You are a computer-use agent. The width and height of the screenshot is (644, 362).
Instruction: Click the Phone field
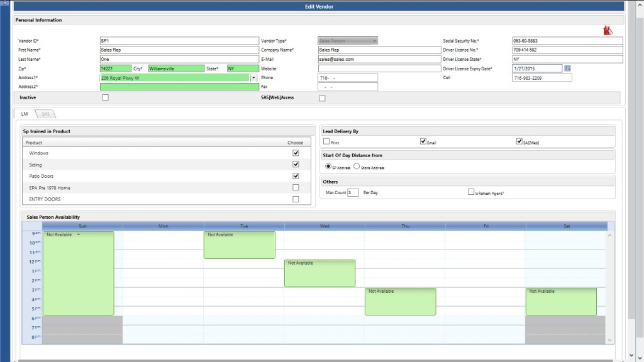coord(347,77)
